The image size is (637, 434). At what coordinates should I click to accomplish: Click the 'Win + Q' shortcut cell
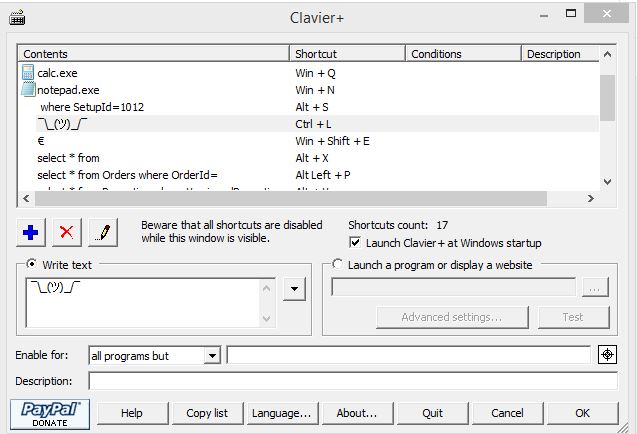[315, 73]
